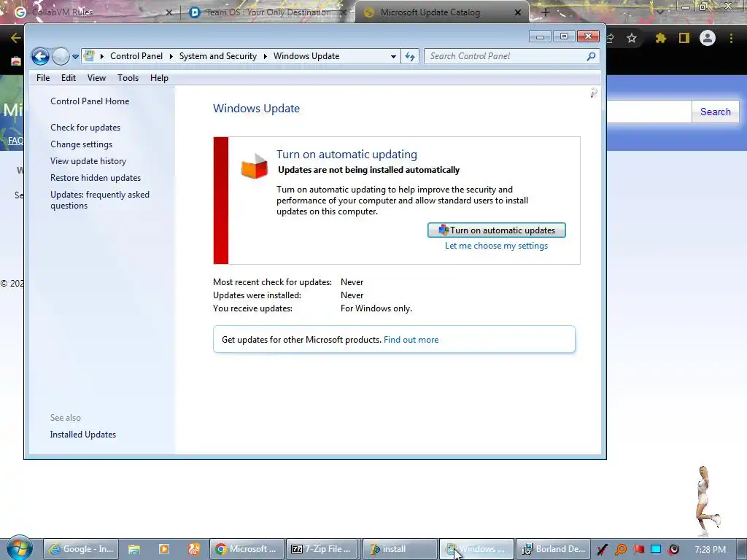Click the blue monitor tray icon

click(656, 549)
